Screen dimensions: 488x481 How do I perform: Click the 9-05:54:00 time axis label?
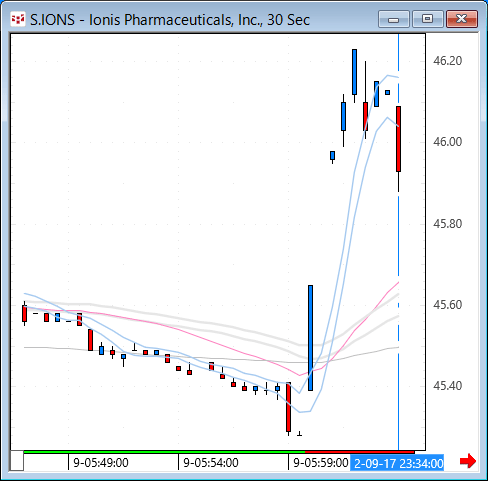211,463
